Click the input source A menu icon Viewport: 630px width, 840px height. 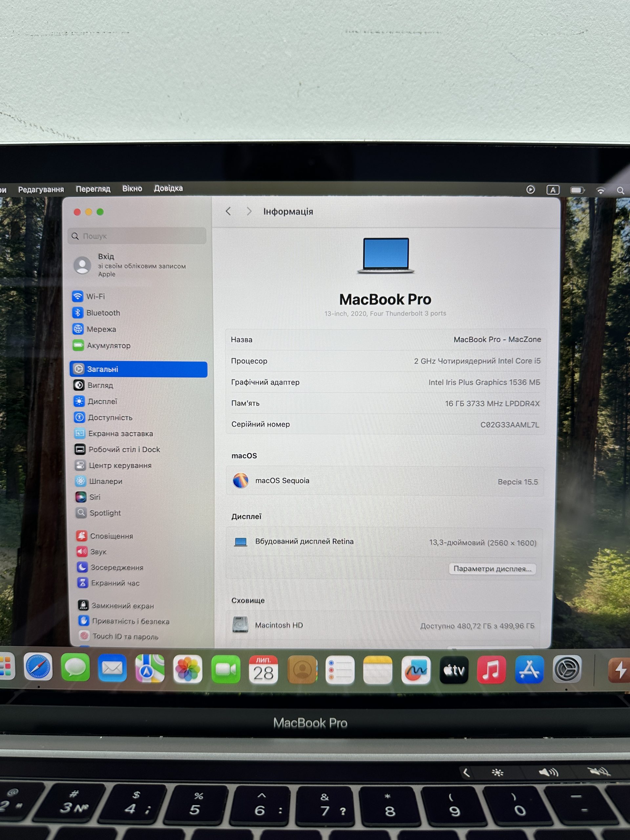(x=553, y=190)
